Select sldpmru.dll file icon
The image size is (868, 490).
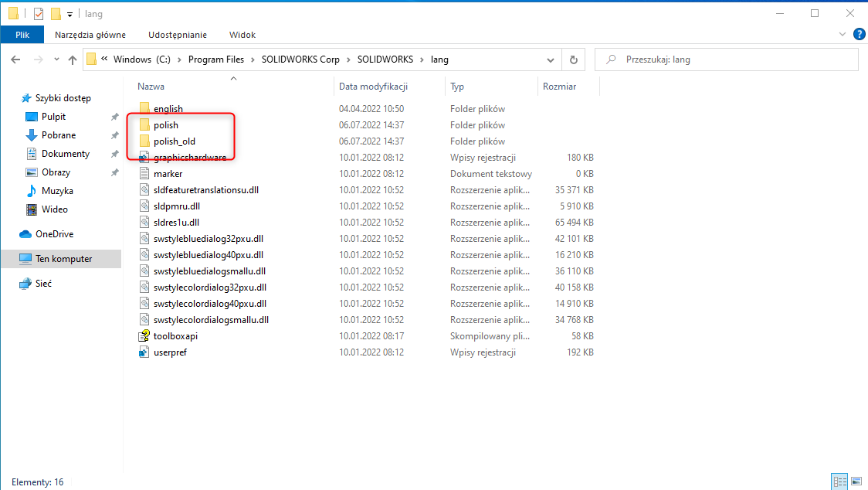[x=144, y=206]
